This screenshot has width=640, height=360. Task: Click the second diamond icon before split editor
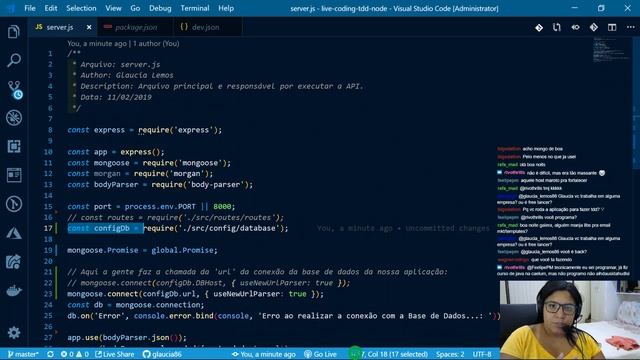pos(593,27)
